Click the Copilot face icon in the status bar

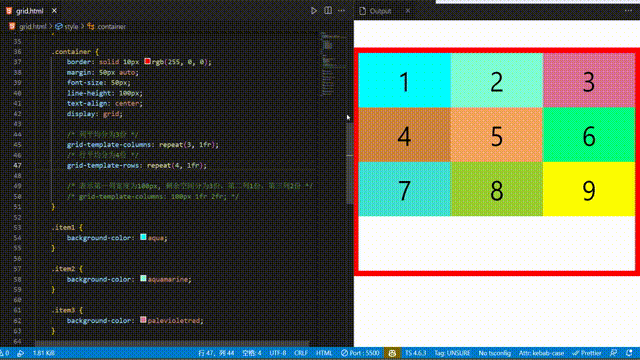coord(392,353)
